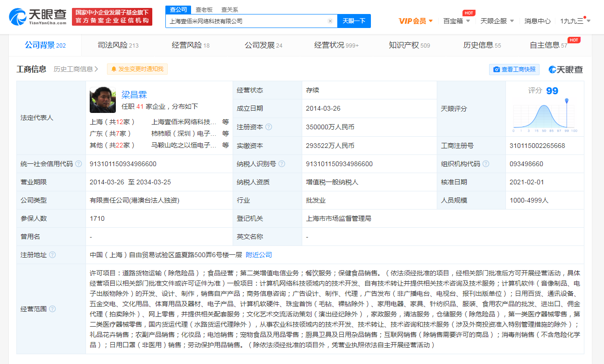Open 上海（共12家） company list
This screenshot has width=604, height=364.
tap(113, 122)
